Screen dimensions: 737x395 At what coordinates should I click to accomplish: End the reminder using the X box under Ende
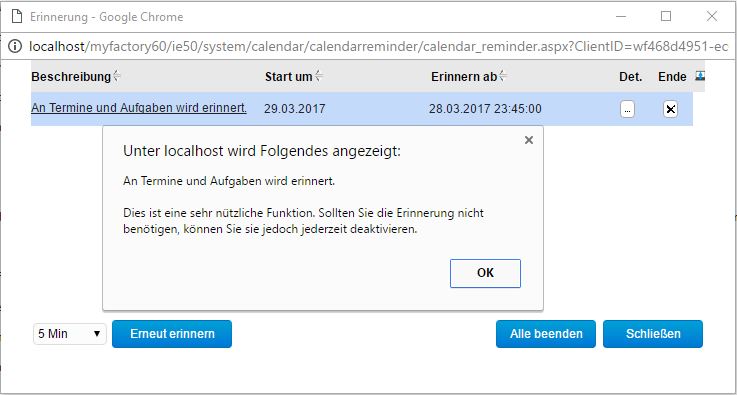(x=671, y=110)
